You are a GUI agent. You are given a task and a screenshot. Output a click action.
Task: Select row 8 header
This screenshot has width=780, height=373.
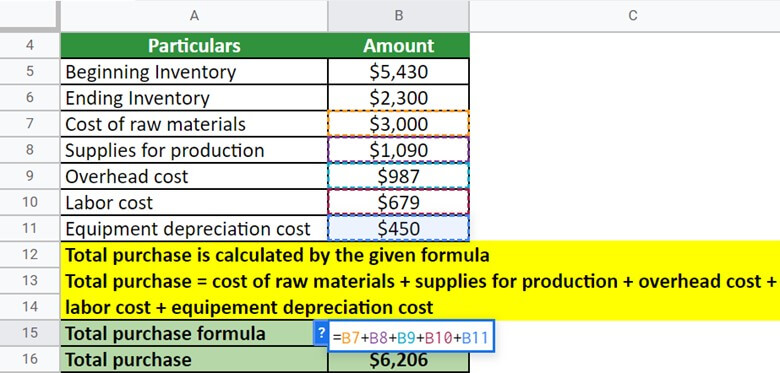tap(30, 150)
